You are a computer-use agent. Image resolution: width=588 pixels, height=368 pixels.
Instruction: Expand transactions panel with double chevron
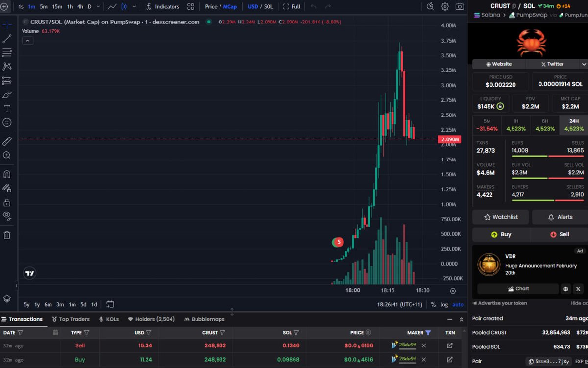coord(461,319)
